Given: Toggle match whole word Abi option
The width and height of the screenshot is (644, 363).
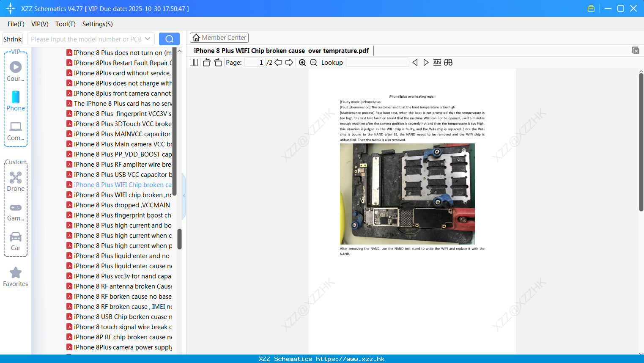Looking at the screenshot, I should [x=437, y=63].
